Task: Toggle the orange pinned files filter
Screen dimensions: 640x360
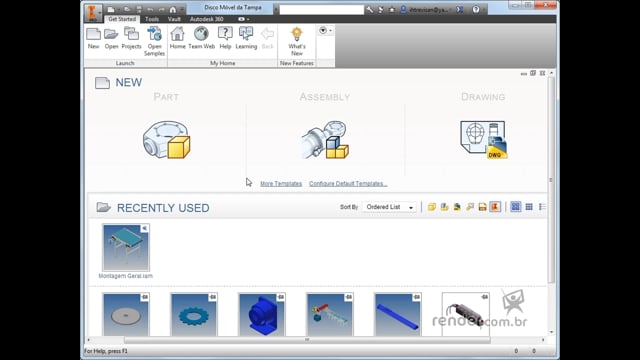Action: tap(495, 207)
